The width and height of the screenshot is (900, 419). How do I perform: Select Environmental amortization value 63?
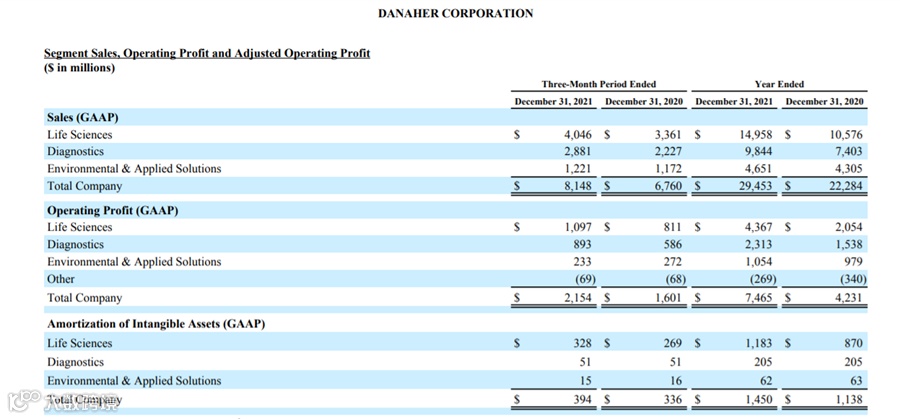[x=856, y=381]
